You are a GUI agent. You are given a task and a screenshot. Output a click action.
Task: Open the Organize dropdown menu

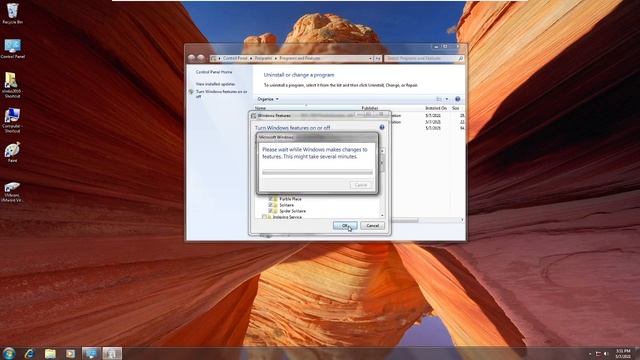coord(268,99)
